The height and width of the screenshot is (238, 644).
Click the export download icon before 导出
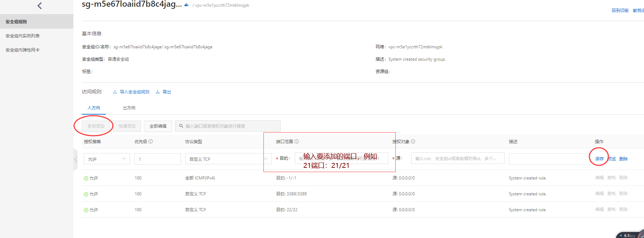[x=158, y=92]
